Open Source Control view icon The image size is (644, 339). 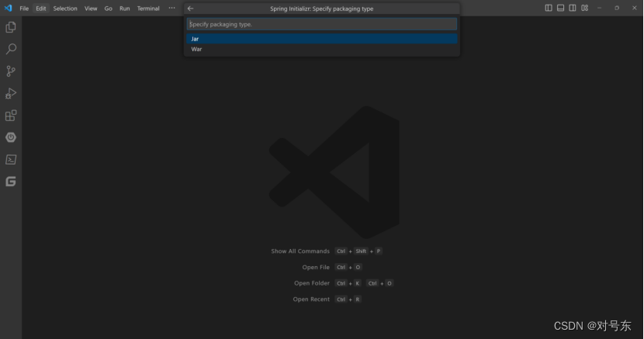click(x=11, y=71)
